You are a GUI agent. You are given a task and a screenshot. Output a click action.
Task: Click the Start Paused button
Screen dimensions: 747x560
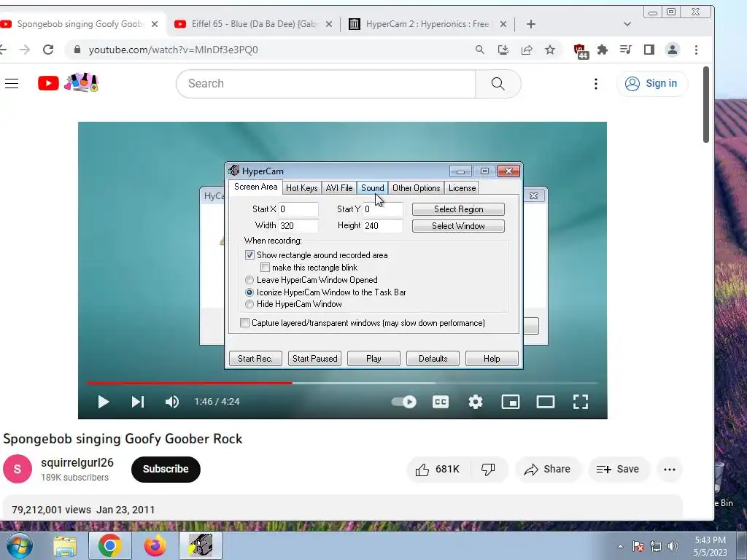pos(314,359)
